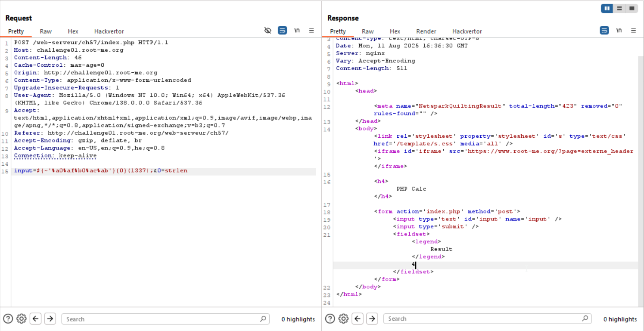644x331 pixels.
Task: Toggle word wrap icon in Response panel
Action: [604, 31]
